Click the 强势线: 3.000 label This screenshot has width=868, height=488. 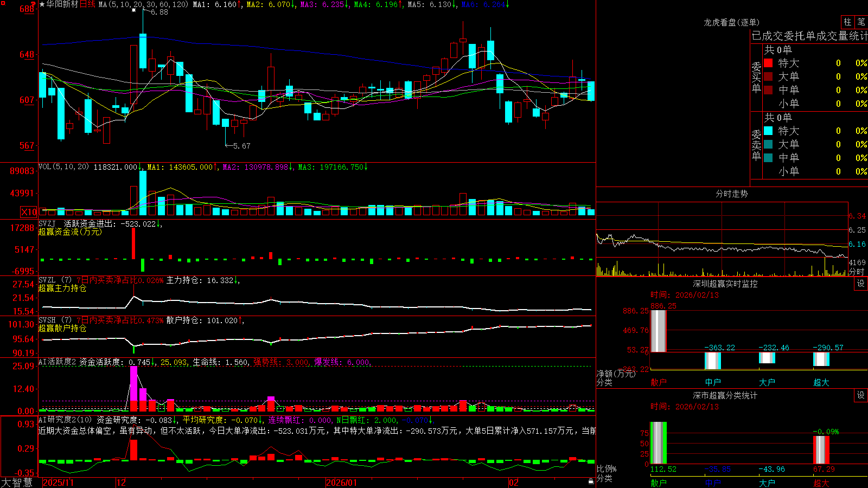tap(282, 362)
